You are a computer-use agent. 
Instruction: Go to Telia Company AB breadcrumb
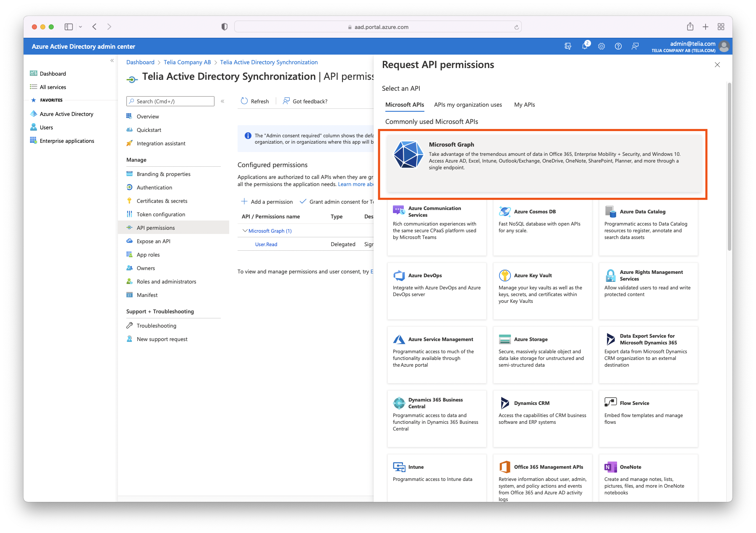pos(187,62)
